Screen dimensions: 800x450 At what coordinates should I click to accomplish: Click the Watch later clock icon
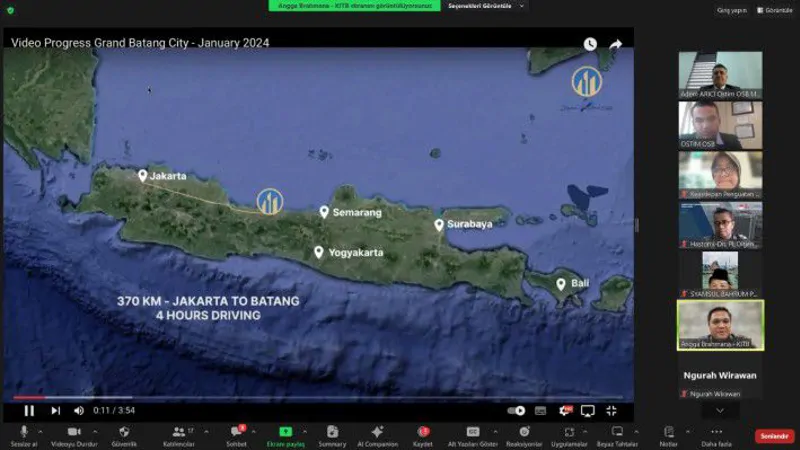tap(590, 44)
